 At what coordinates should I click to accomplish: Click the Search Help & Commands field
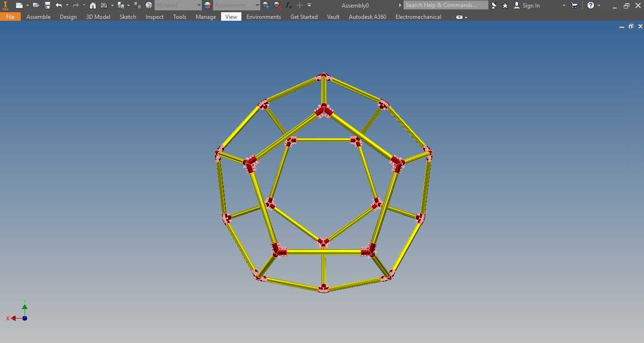click(446, 5)
